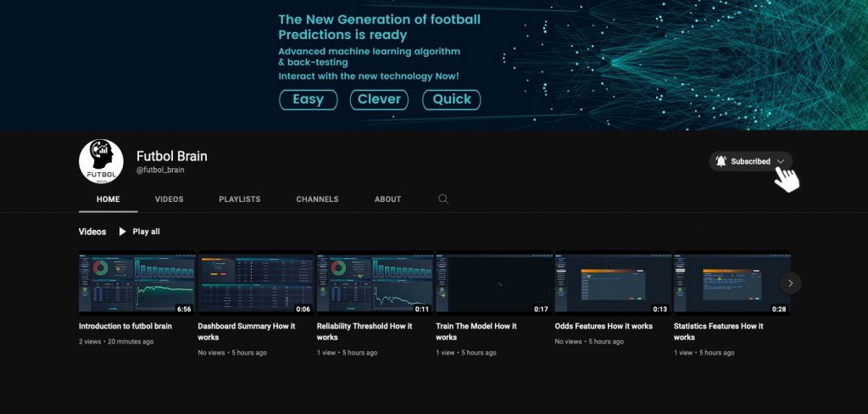Open Reliability Threshold video thumbnail
Image resolution: width=868 pixels, height=414 pixels.
pyautogui.click(x=375, y=283)
